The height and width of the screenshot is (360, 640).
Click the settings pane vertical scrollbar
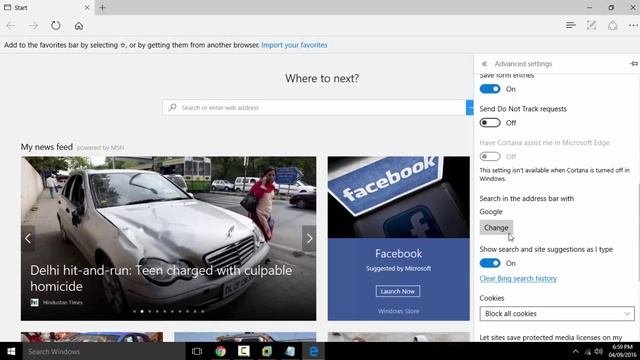tap(638, 233)
